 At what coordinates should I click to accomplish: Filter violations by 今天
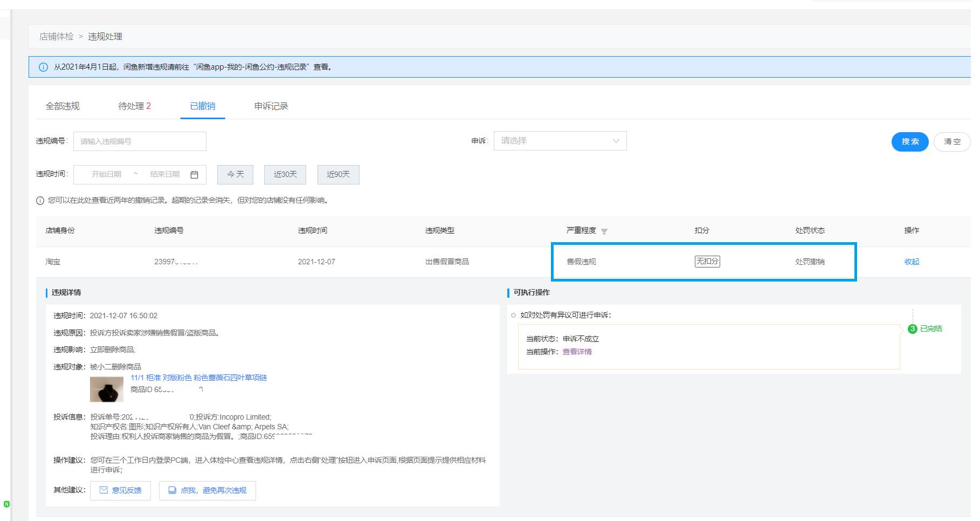(235, 175)
